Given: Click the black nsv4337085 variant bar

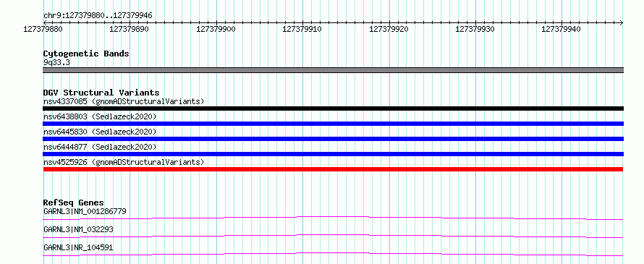Looking at the screenshot, I should (333, 108).
